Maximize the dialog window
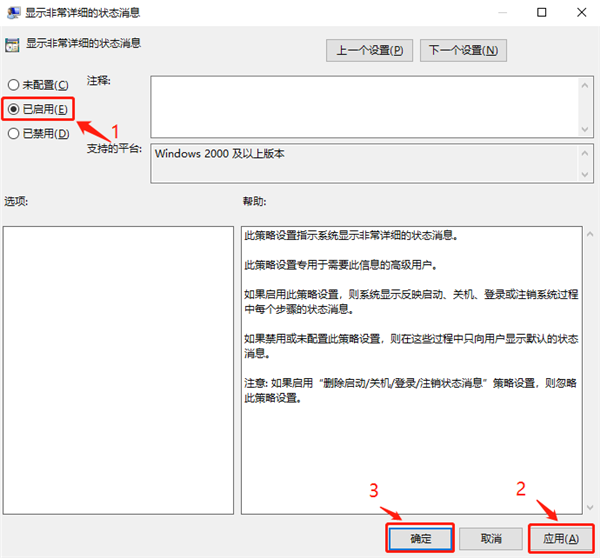The image size is (600, 558). (x=541, y=13)
